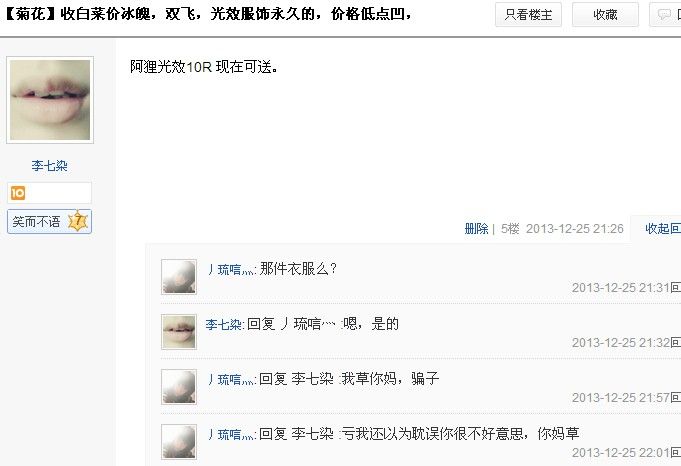Click the 收藏 button
This screenshot has width=681, height=466.
click(605, 15)
